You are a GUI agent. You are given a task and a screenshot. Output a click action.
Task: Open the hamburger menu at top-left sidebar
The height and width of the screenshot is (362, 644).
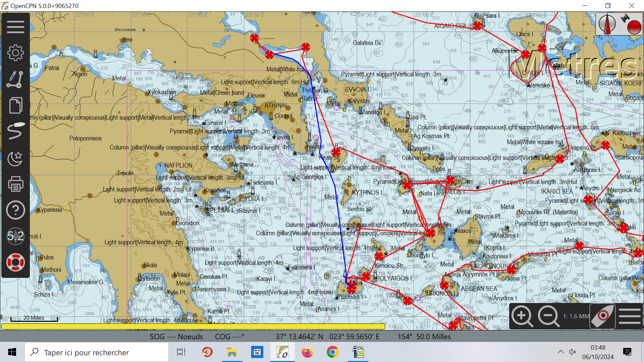click(15, 27)
